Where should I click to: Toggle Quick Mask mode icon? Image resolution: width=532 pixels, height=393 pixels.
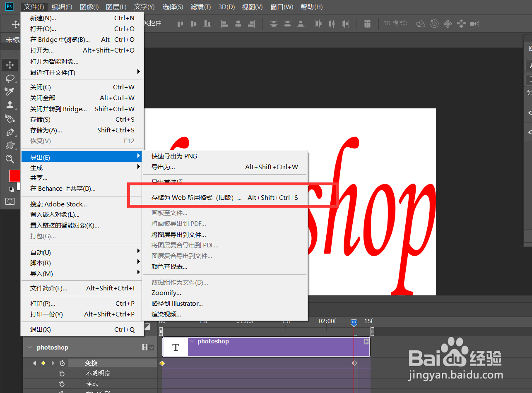pos(10,201)
